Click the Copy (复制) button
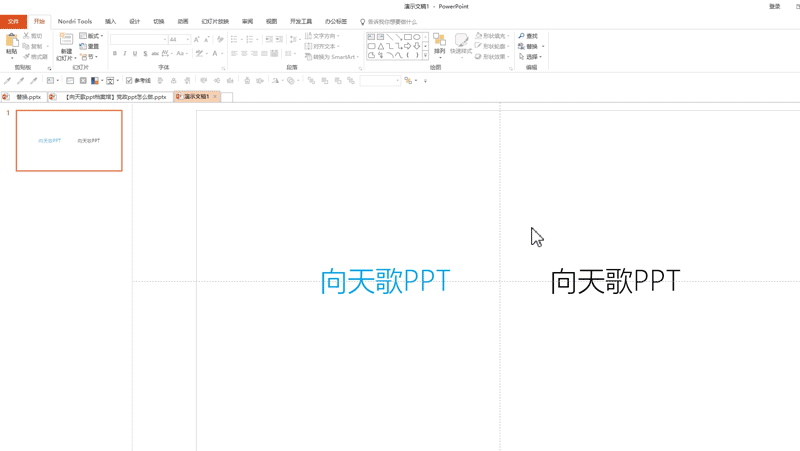800x451 pixels. point(32,46)
